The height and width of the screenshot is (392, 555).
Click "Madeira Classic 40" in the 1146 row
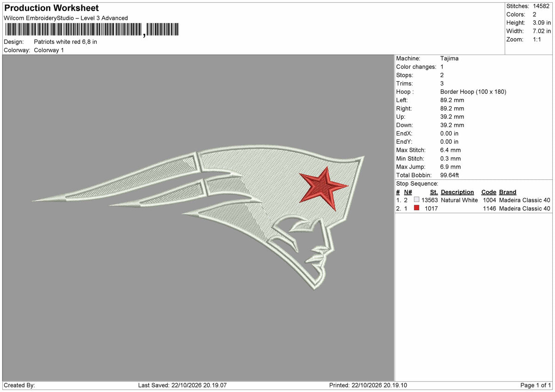coord(524,208)
